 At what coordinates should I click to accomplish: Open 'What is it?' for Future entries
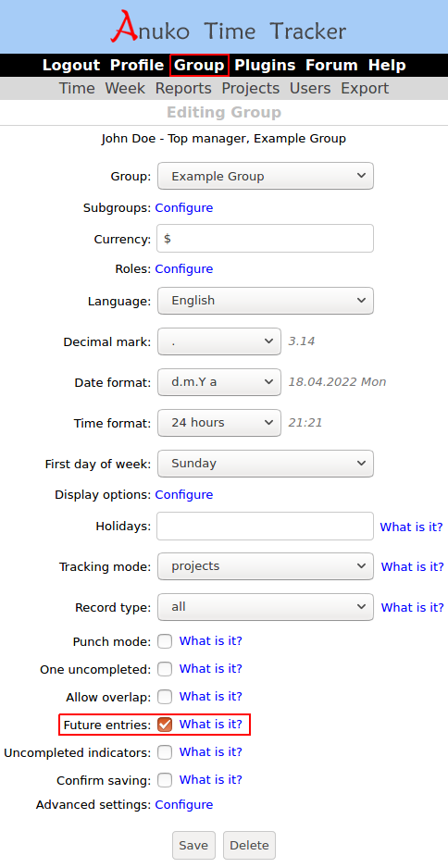211,724
